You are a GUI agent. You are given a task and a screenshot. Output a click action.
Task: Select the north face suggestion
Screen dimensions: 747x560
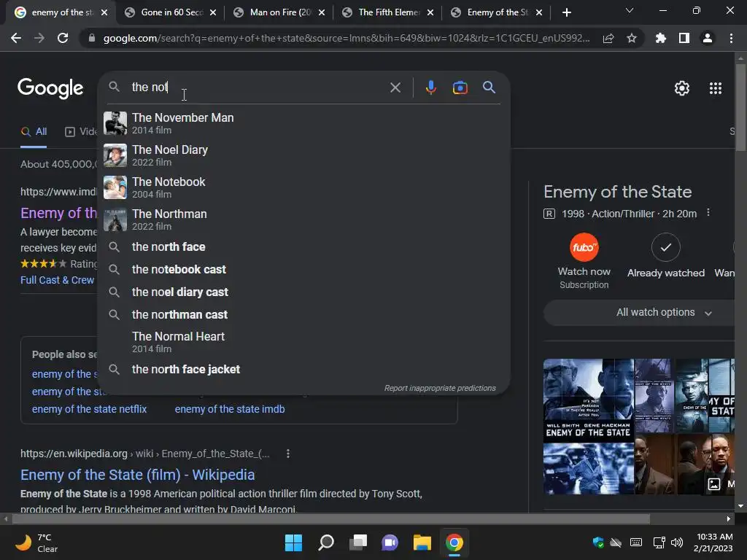click(304, 246)
